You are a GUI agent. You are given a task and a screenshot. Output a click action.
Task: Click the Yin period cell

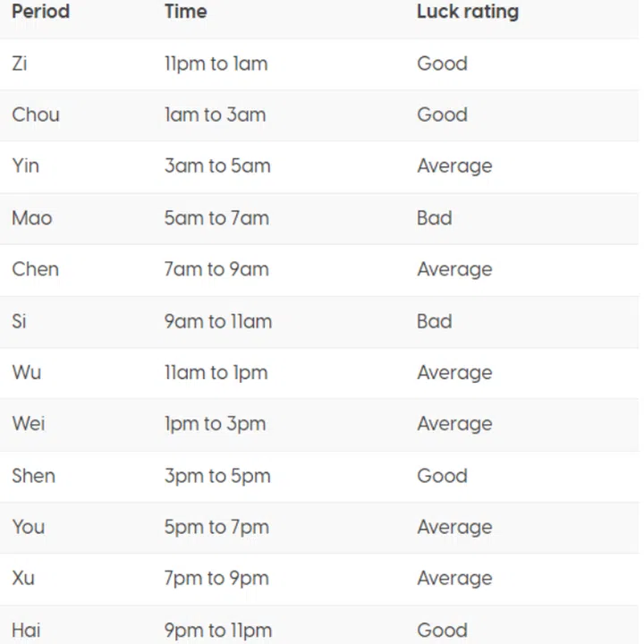pos(25,166)
